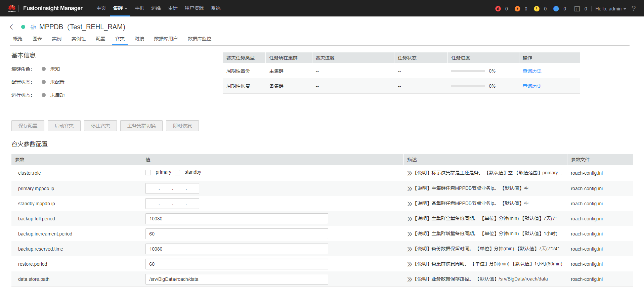Screen dimensions: 644x304
Task: Go back using the left arrow icon
Action: (x=11, y=27)
